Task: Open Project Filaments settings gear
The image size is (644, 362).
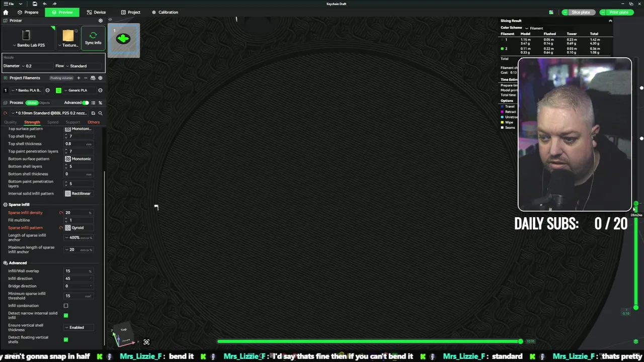Action: pos(100,78)
